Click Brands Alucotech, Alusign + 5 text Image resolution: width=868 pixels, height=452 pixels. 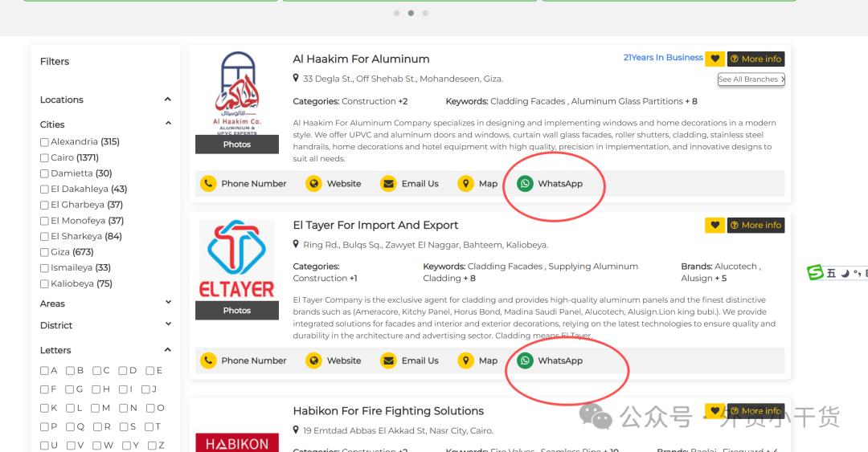click(721, 272)
